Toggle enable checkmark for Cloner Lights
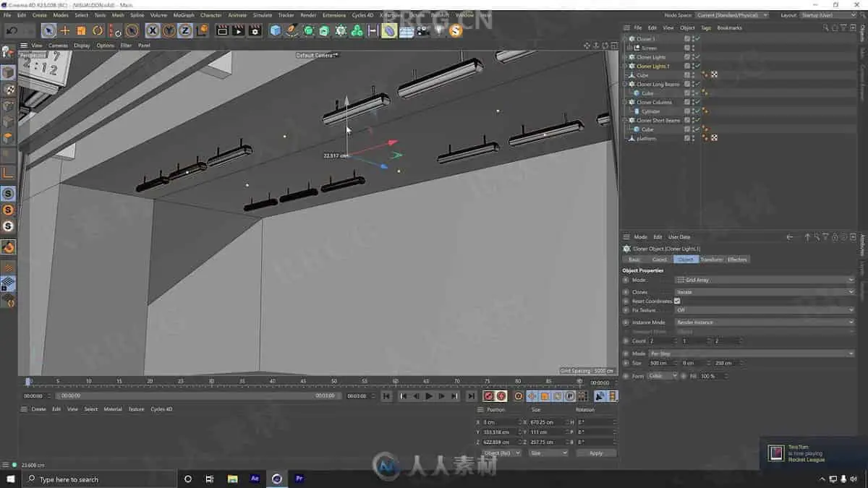Screen dimensions: 868x488 [x=698, y=57]
